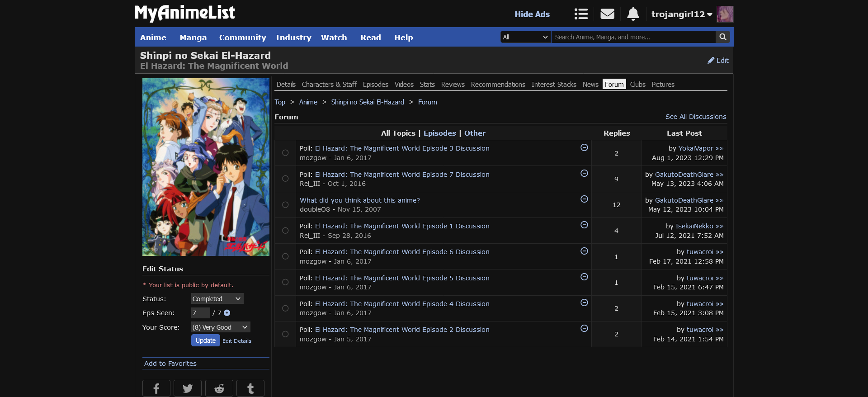
Task: Select radio for Episode 3 Discussion topic
Action: click(285, 153)
